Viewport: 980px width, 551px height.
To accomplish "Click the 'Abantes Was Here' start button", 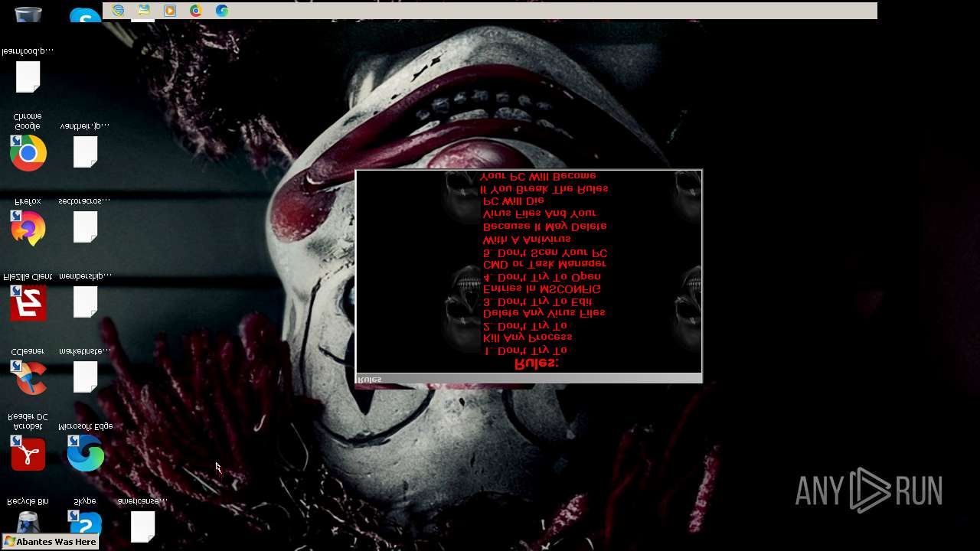I will pos(51,542).
